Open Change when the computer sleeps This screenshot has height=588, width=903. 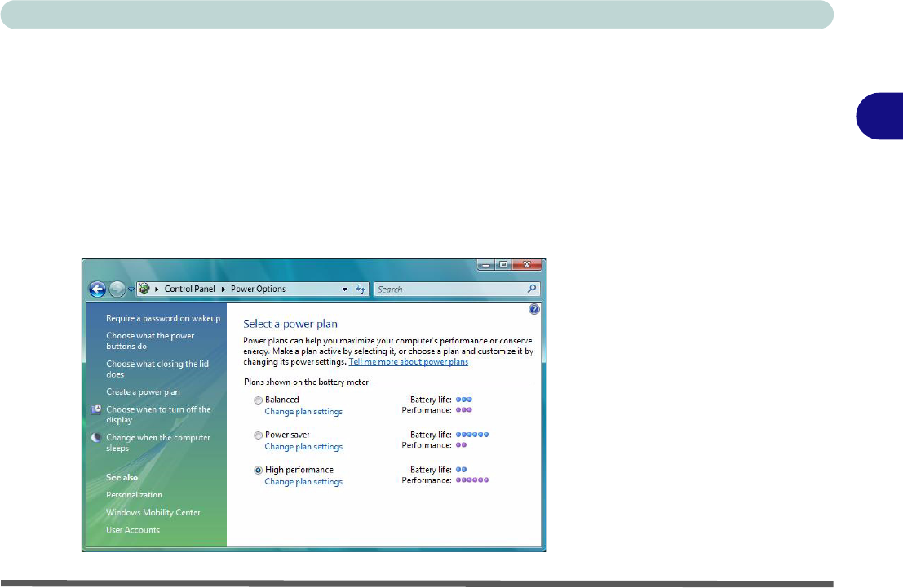(158, 443)
